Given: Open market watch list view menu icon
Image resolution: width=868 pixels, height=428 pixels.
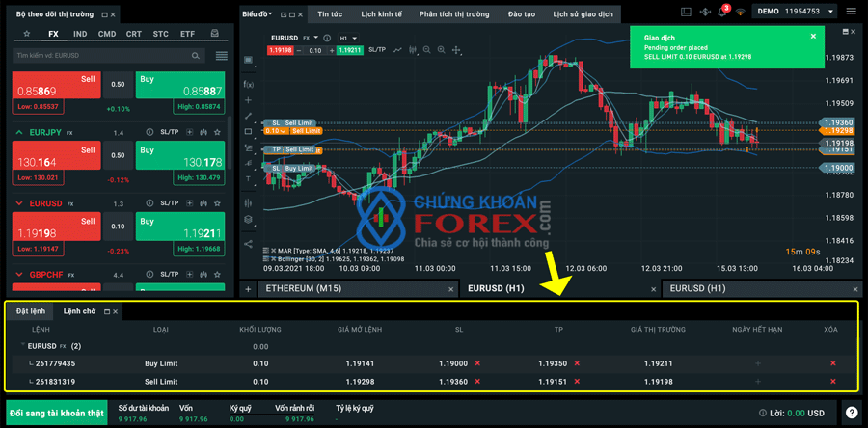Looking at the screenshot, I should (x=222, y=56).
